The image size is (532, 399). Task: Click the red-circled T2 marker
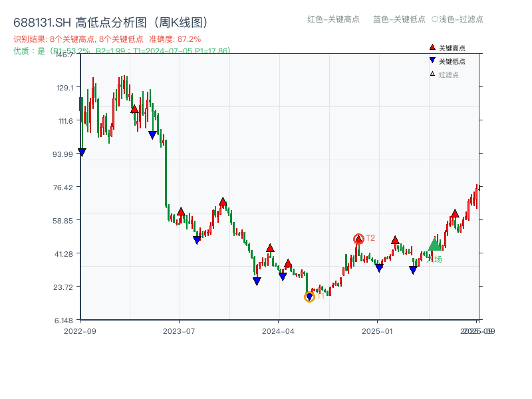click(x=359, y=237)
